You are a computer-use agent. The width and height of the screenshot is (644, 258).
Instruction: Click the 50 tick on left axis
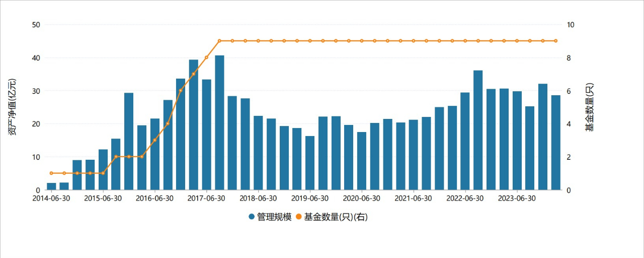click(35, 25)
